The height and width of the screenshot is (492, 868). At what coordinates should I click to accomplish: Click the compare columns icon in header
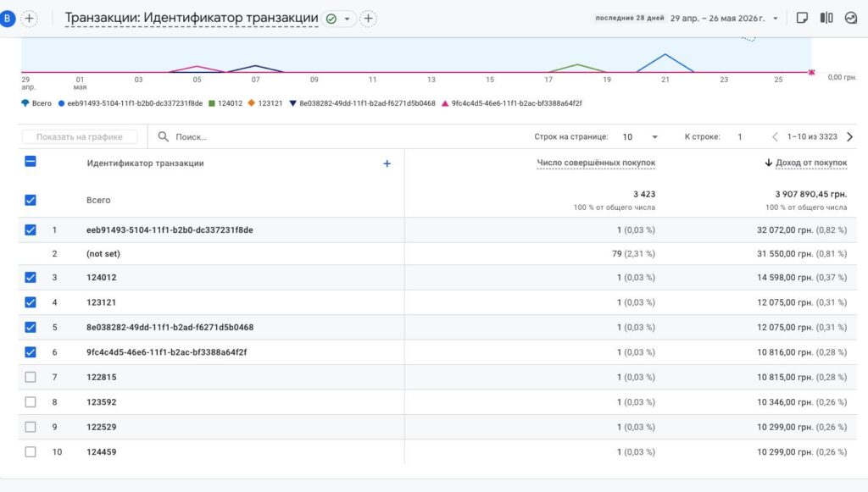pyautogui.click(x=826, y=18)
